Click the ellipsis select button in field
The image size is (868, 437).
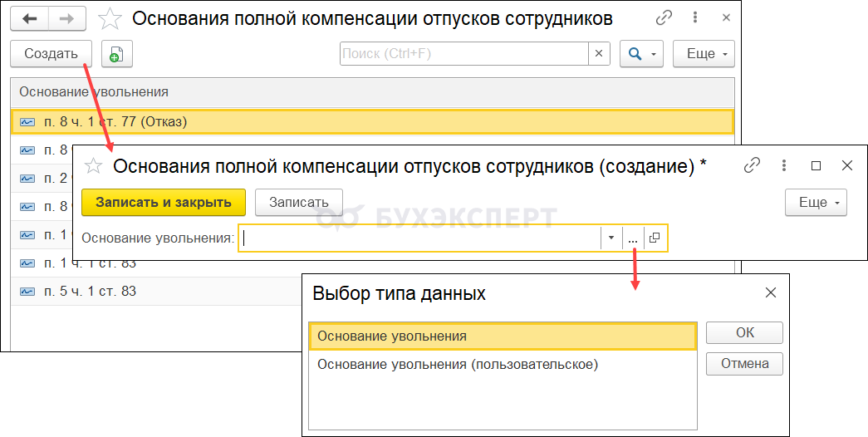point(633,238)
